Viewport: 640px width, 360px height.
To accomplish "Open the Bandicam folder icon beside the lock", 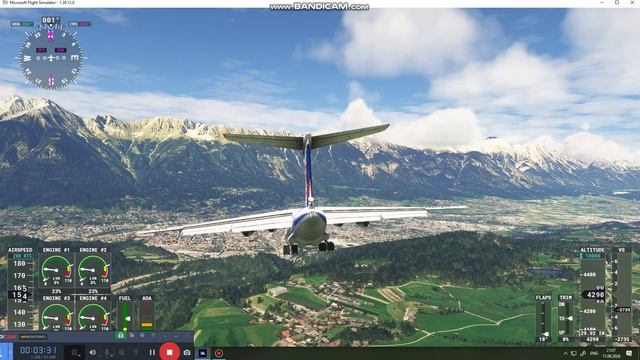I will pos(131,336).
